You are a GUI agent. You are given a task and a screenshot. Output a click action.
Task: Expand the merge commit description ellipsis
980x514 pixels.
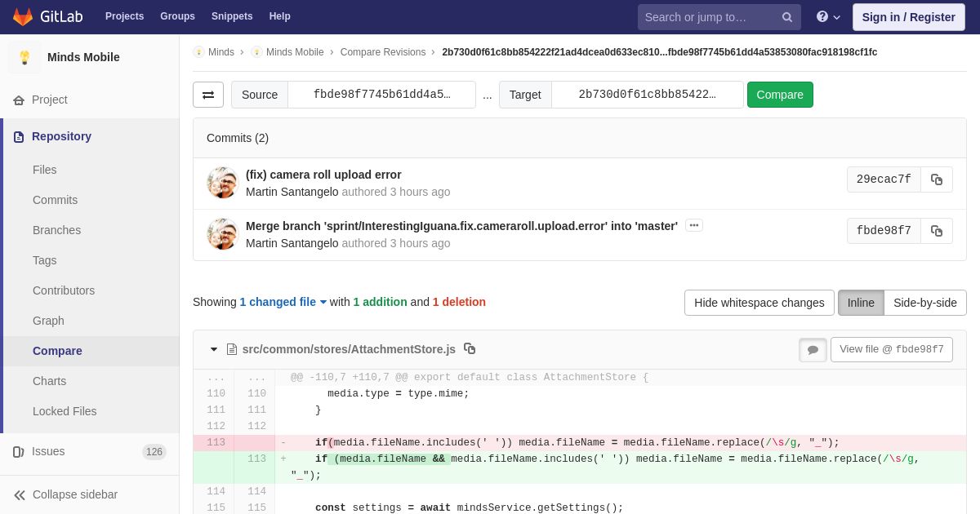[x=694, y=225]
